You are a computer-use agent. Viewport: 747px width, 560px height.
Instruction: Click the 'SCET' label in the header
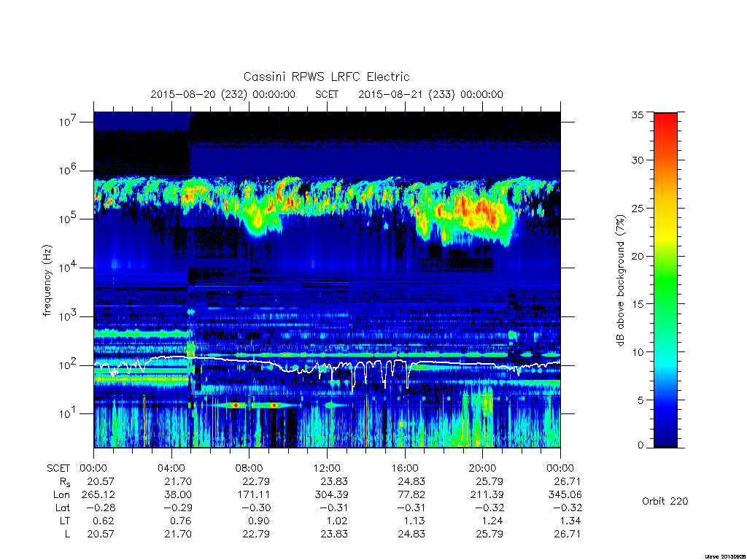(327, 94)
